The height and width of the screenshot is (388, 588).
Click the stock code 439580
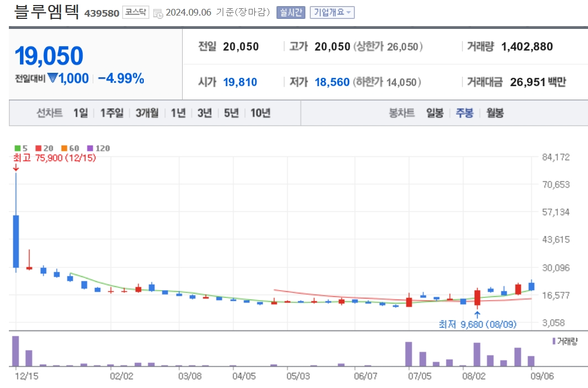point(102,13)
